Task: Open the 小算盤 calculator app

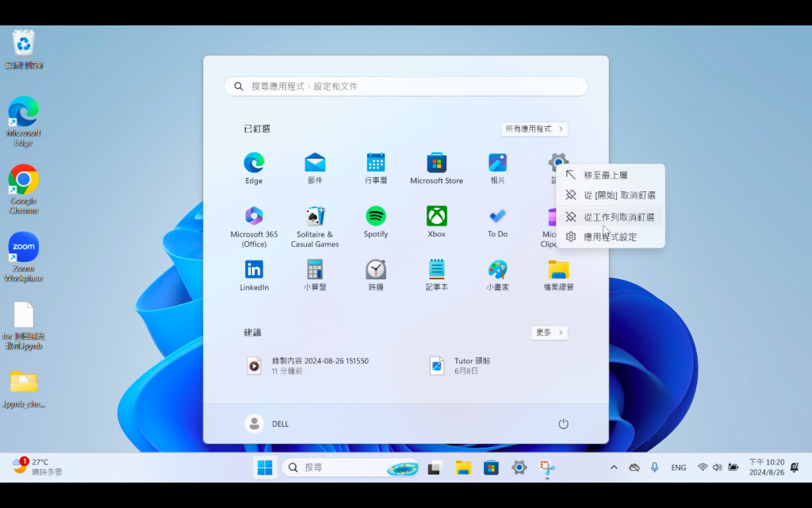Action: [x=315, y=275]
